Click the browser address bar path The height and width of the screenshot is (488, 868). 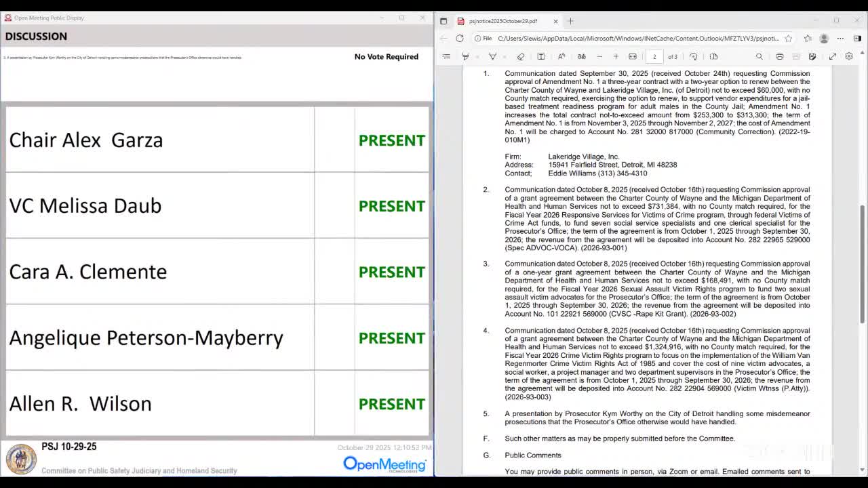click(638, 39)
